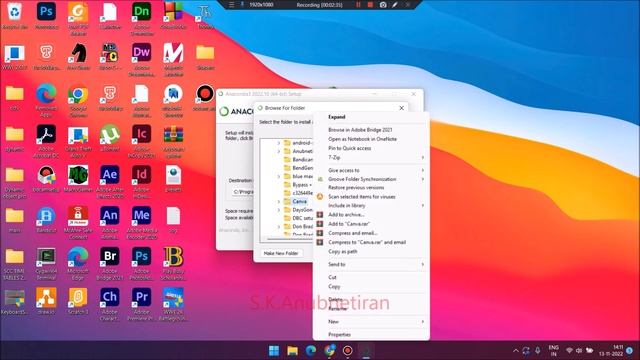Expand the DaysGon folder chevron
This screenshot has height=360, width=640.
coord(279,210)
